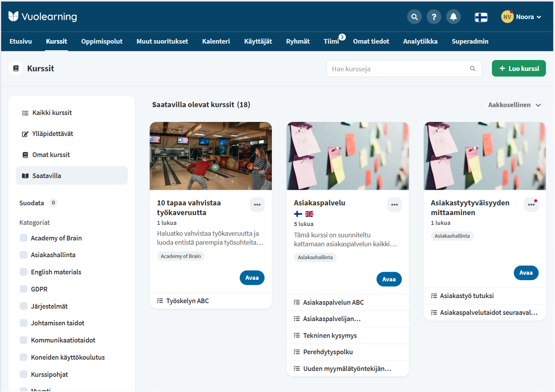Check Koneiden käyttökoulutus category
This screenshot has height=392, width=555.
(24, 357)
